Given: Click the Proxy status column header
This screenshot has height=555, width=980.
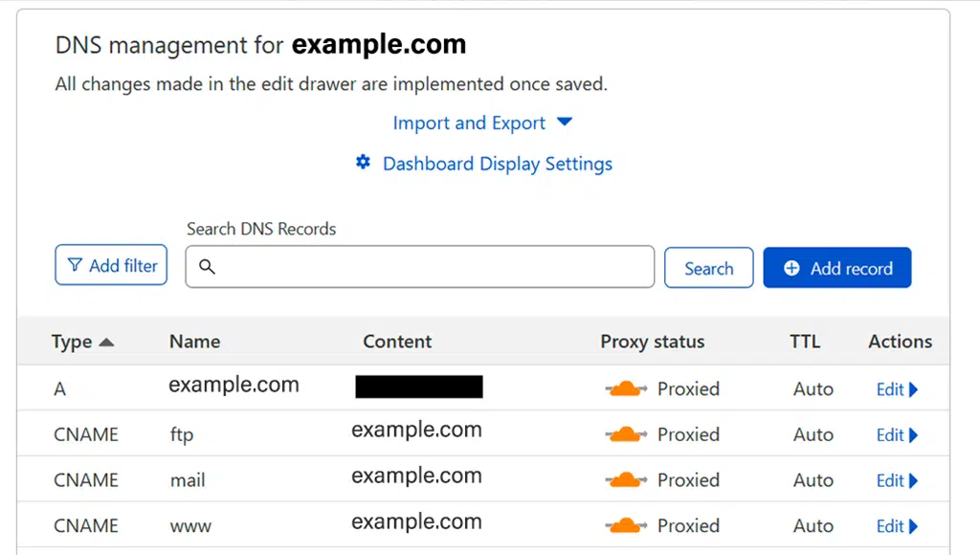Looking at the screenshot, I should pos(652,342).
